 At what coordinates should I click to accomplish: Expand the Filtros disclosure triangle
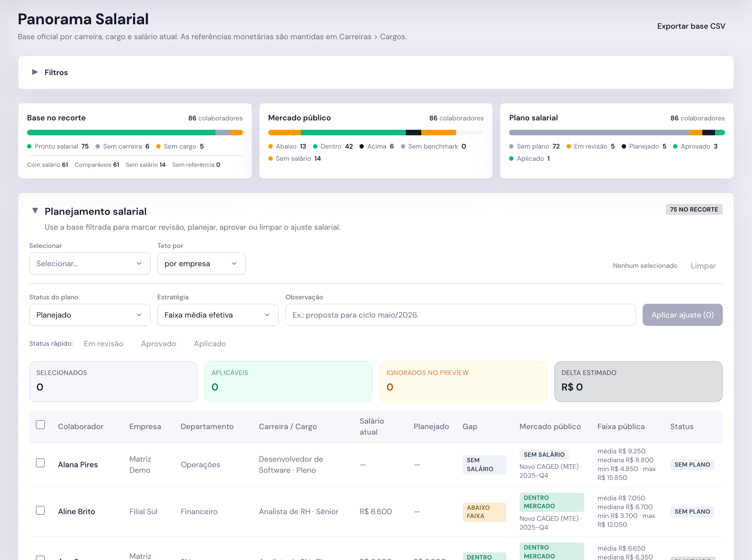35,72
